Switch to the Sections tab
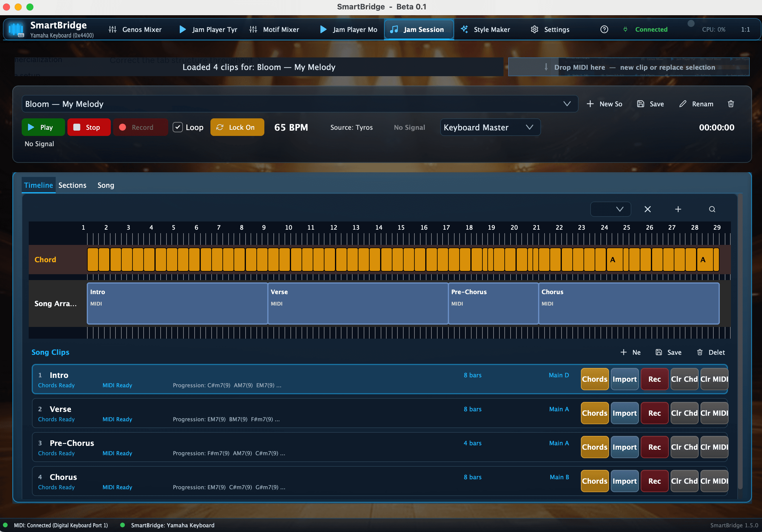Viewport: 762px width, 532px height. pos(72,185)
